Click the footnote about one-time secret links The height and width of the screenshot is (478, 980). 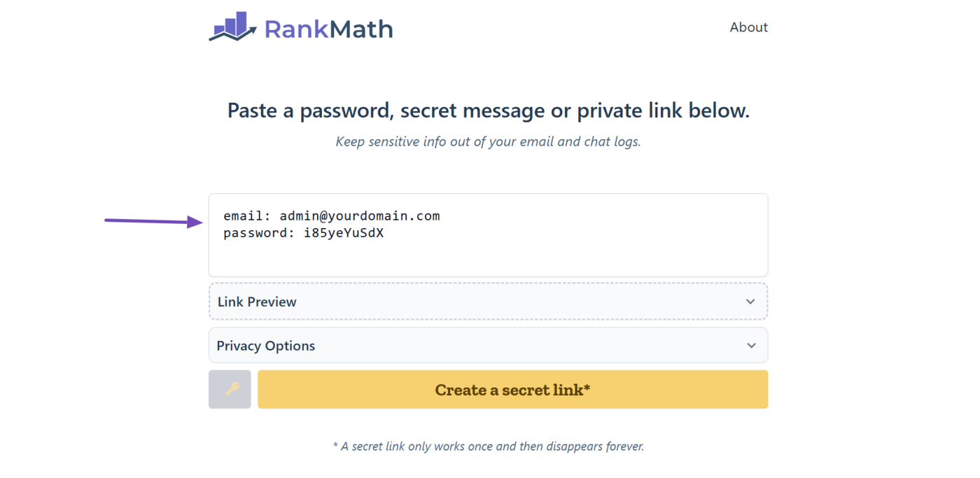pyautogui.click(x=488, y=446)
